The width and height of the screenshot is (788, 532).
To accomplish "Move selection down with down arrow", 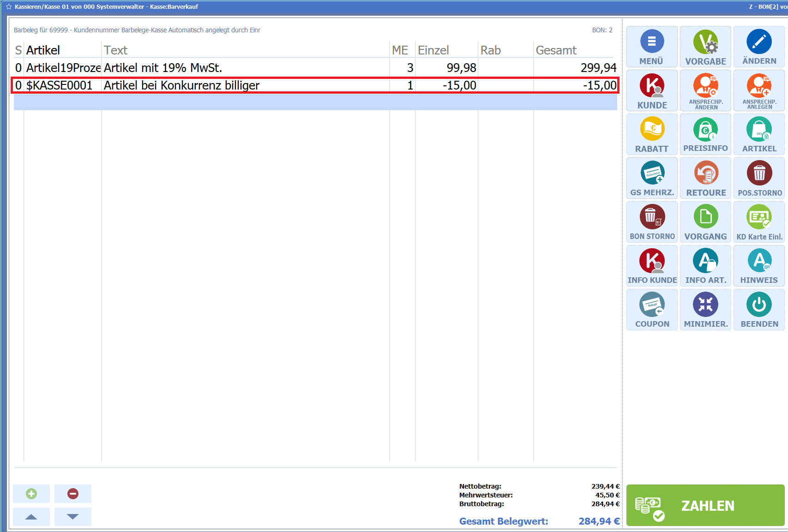I will pos(73,517).
